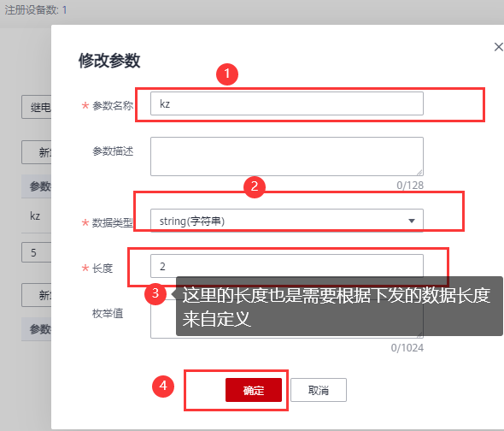Click the 继电 box in background page

pos(37,107)
